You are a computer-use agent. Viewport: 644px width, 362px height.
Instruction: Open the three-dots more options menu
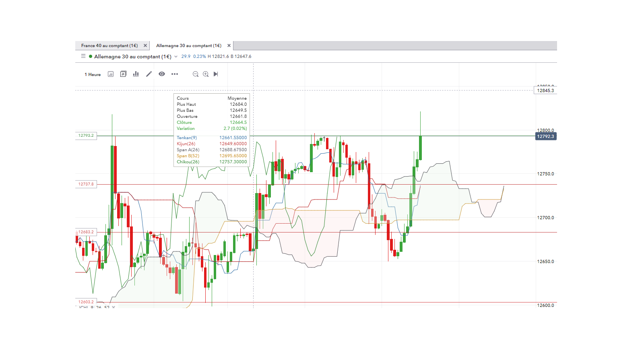pos(175,74)
